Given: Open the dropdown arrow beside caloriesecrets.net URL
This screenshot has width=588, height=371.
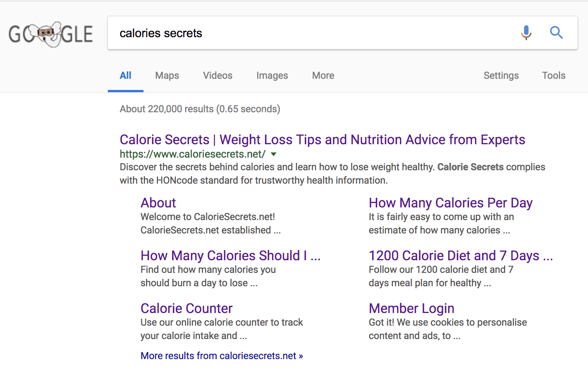Looking at the screenshot, I should 274,154.
